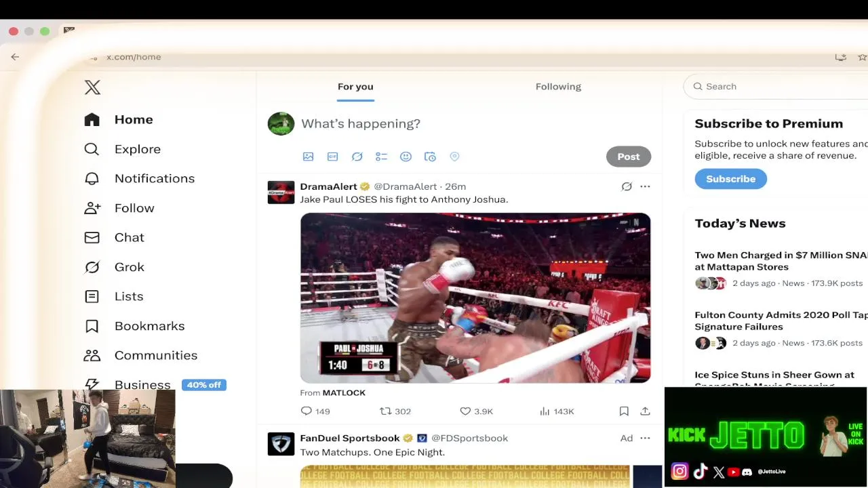Click the Business lightning icon
This screenshot has width=868, height=488.
coord(92,384)
